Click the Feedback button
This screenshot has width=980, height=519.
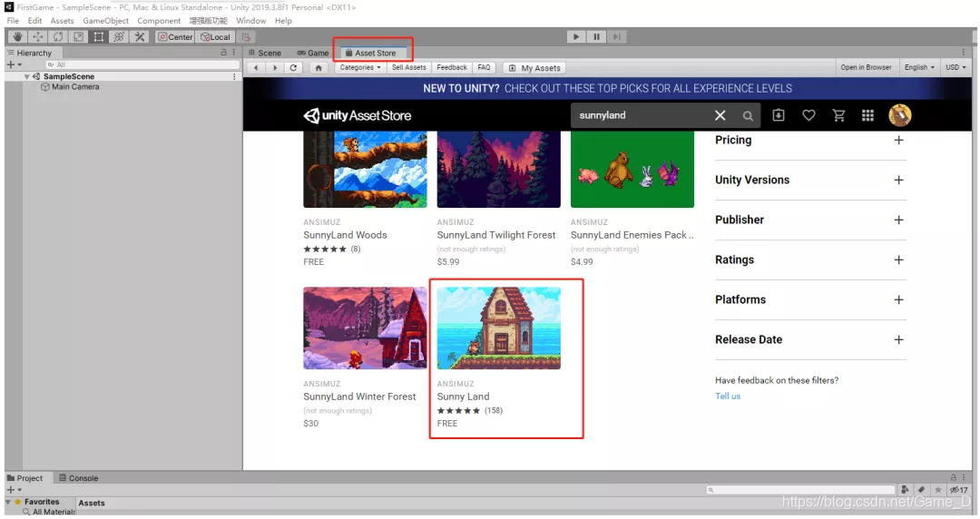click(451, 67)
